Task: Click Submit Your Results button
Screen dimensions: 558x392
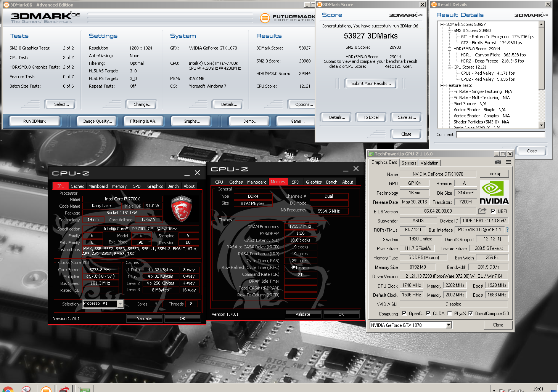Action: tap(371, 83)
